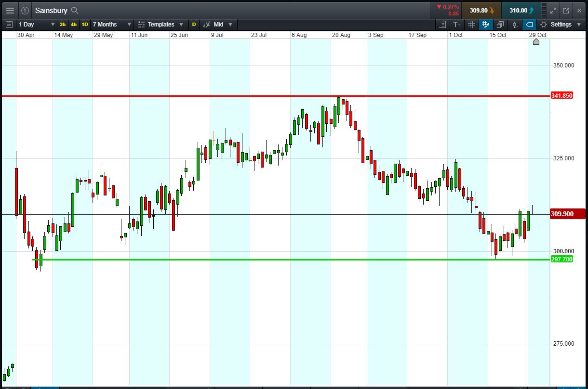Open the Templates menu

[160, 25]
